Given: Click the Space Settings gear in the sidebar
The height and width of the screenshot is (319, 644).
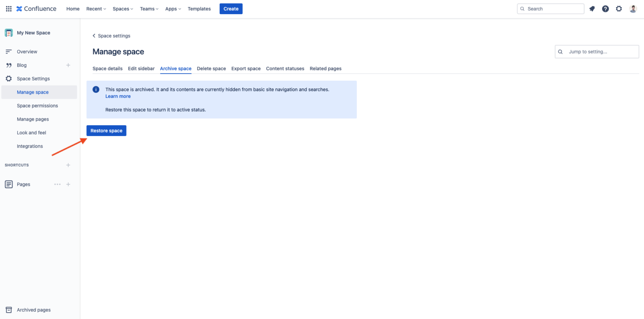Looking at the screenshot, I should pos(8,78).
